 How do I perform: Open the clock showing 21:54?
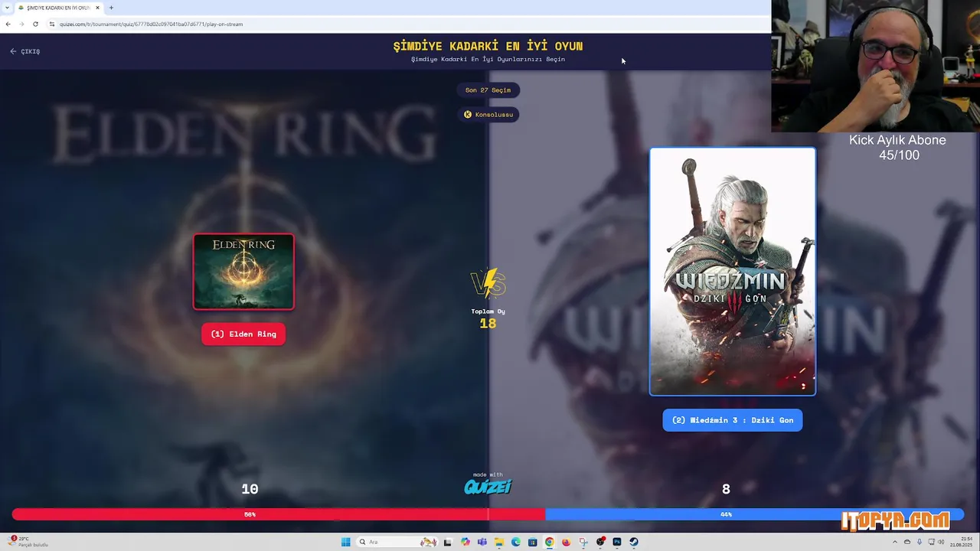(961, 542)
